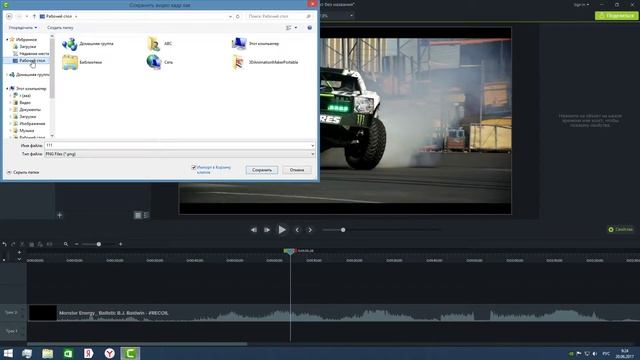The width and height of the screenshot is (640, 360).
Task: Open the Sign in dropdown
Action: coord(581,5)
